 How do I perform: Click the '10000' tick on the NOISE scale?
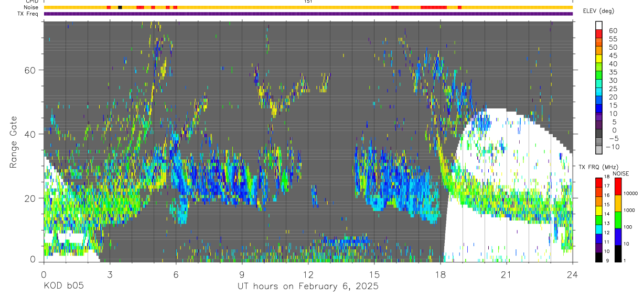pos(630,193)
